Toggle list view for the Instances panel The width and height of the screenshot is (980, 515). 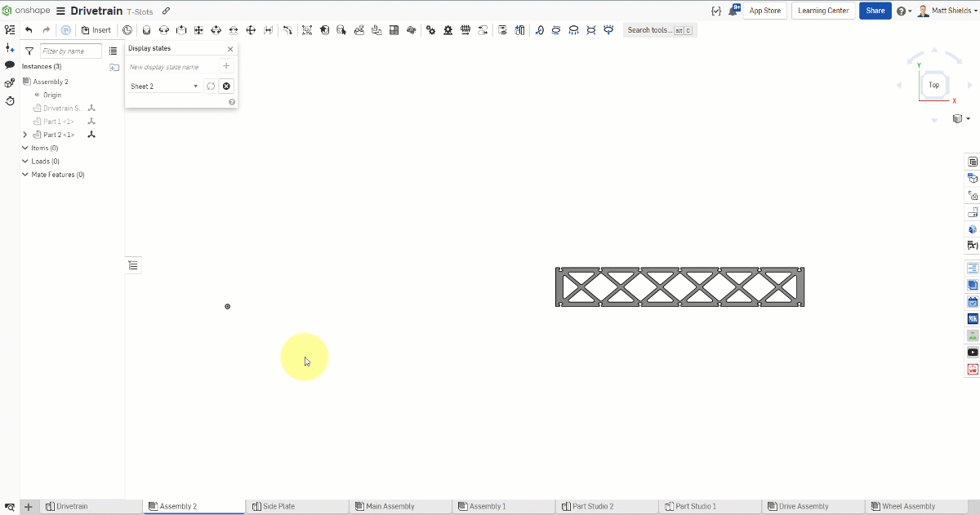coord(113,51)
